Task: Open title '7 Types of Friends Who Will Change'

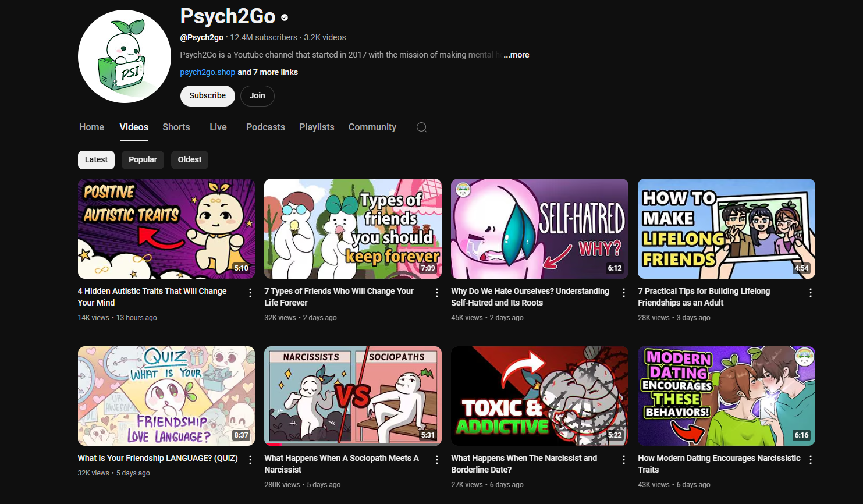Action: 339,297
